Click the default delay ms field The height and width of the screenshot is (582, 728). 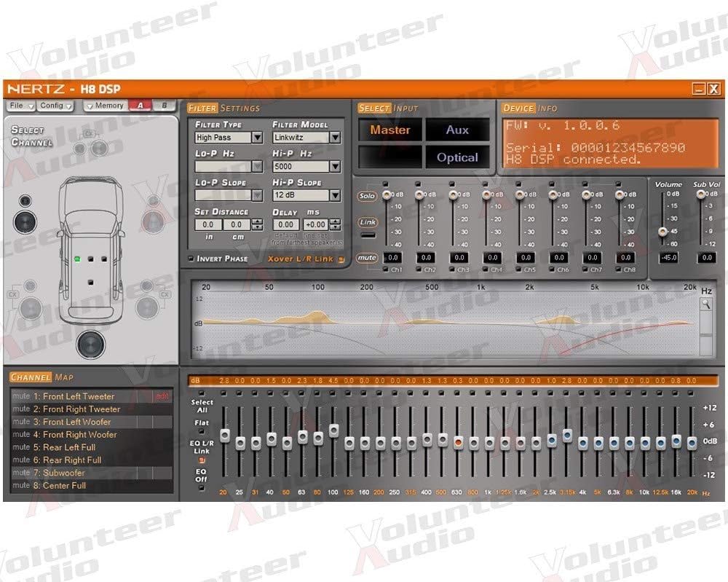click(x=286, y=225)
